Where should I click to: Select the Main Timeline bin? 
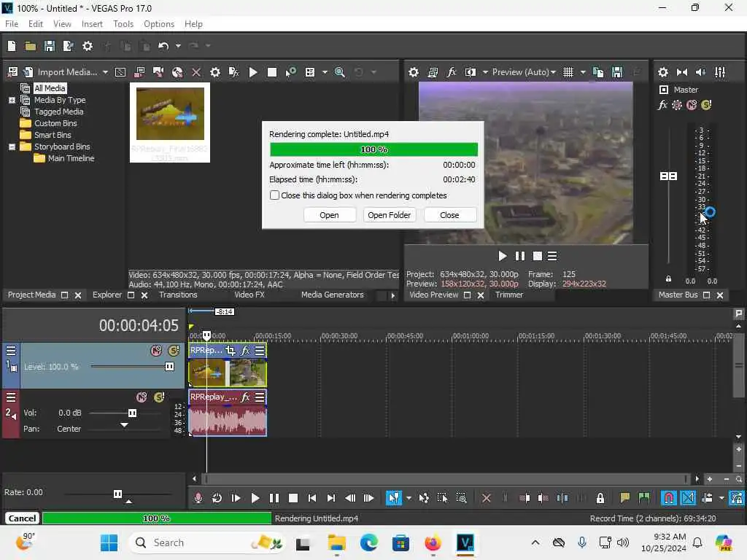[x=71, y=158]
